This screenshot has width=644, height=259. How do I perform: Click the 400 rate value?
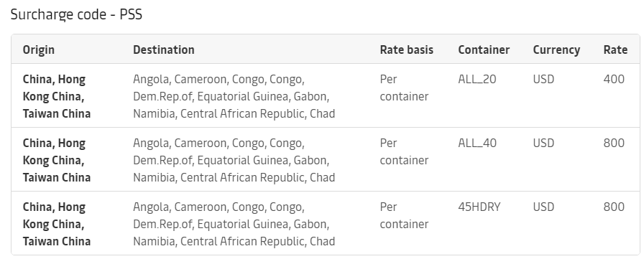point(614,79)
